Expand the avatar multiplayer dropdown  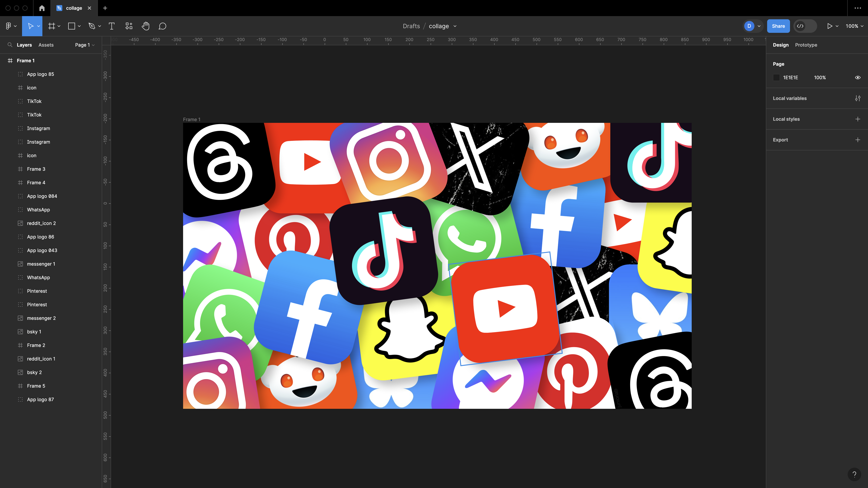click(x=759, y=26)
